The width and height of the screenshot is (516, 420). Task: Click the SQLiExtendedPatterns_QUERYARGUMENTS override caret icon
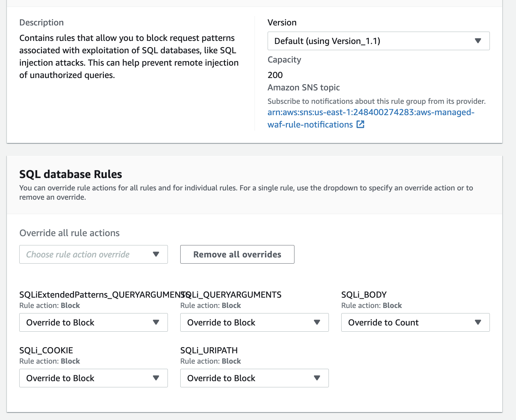point(156,322)
